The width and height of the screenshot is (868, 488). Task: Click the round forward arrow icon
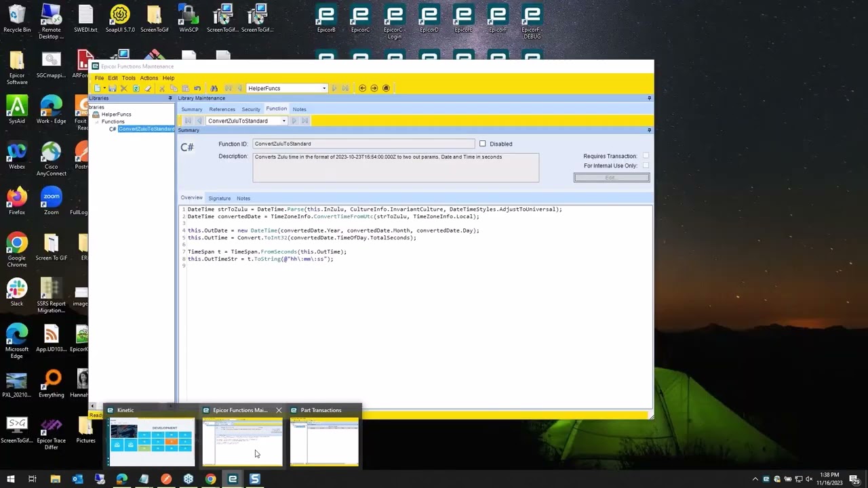click(374, 88)
